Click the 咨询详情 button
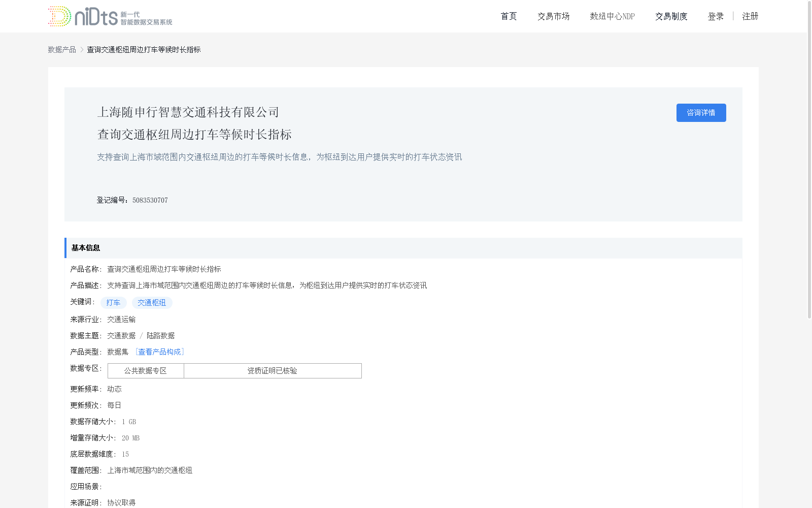The height and width of the screenshot is (508, 812). (x=701, y=113)
